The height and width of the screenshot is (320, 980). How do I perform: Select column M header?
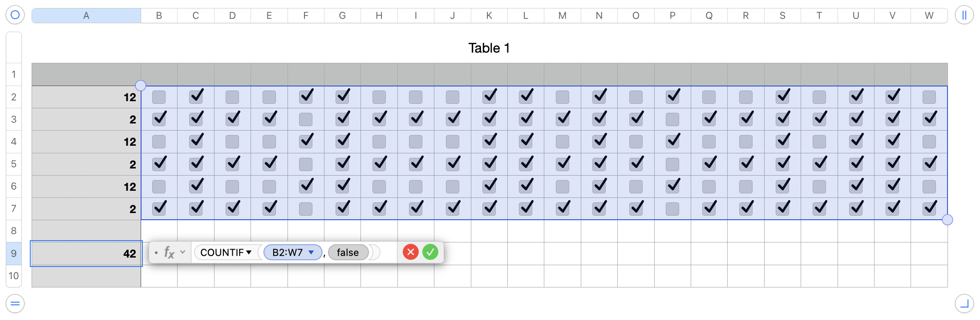pos(563,16)
